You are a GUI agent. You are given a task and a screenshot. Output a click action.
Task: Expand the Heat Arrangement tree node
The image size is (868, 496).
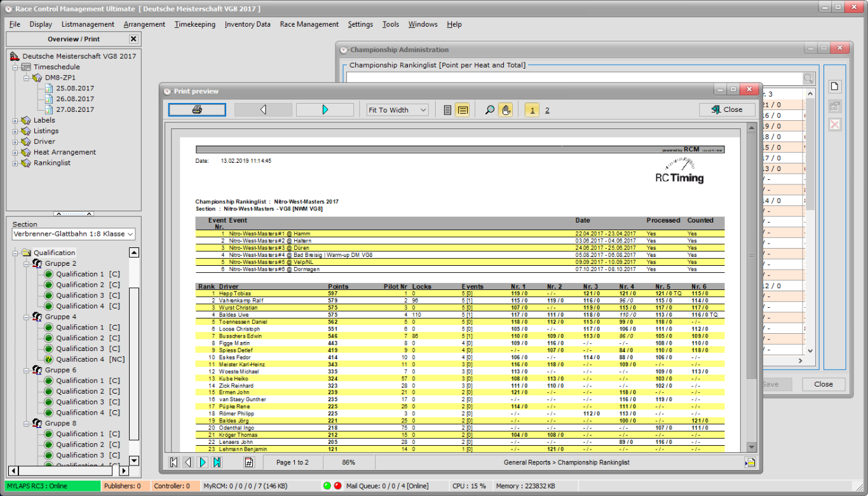15,153
